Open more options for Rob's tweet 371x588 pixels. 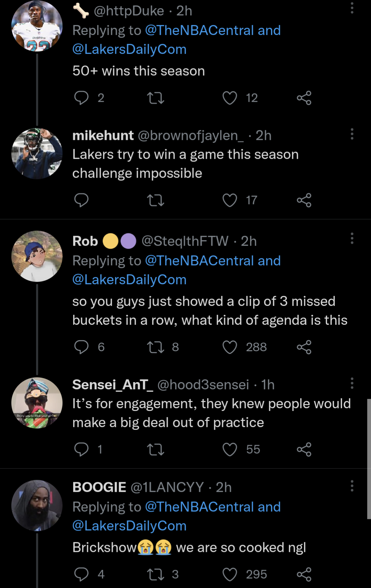[x=352, y=238]
